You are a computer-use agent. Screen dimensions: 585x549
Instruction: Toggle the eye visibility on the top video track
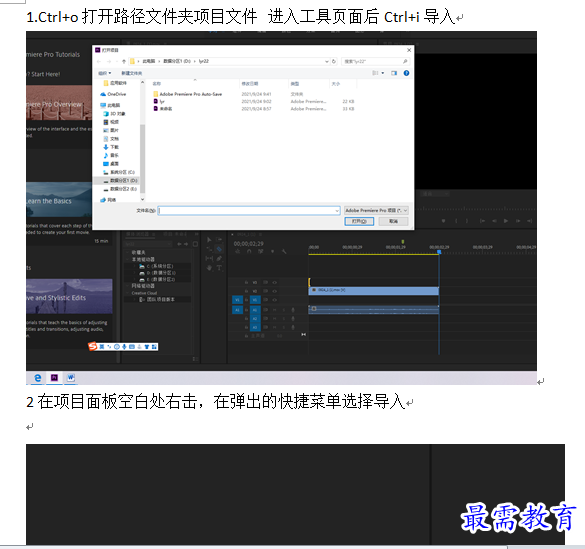click(274, 282)
